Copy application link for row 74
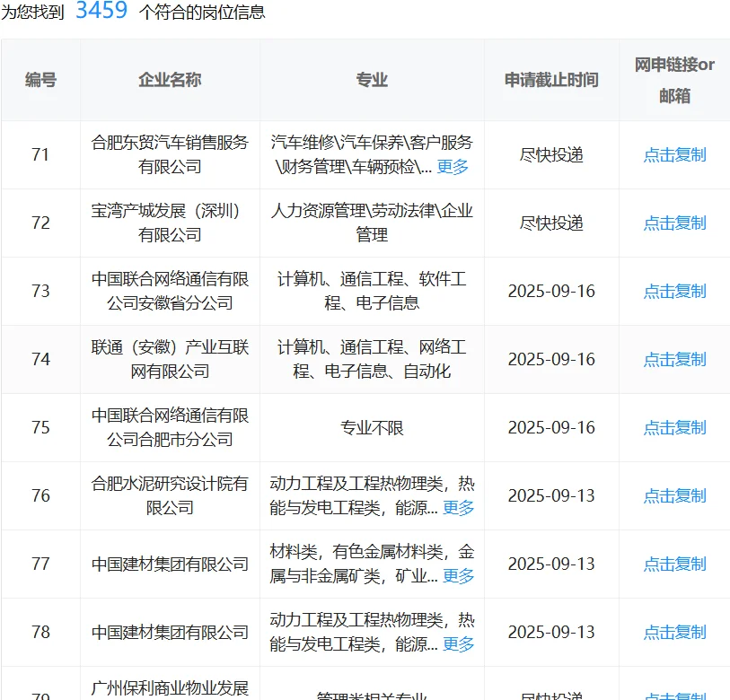730x700 pixels. point(674,359)
